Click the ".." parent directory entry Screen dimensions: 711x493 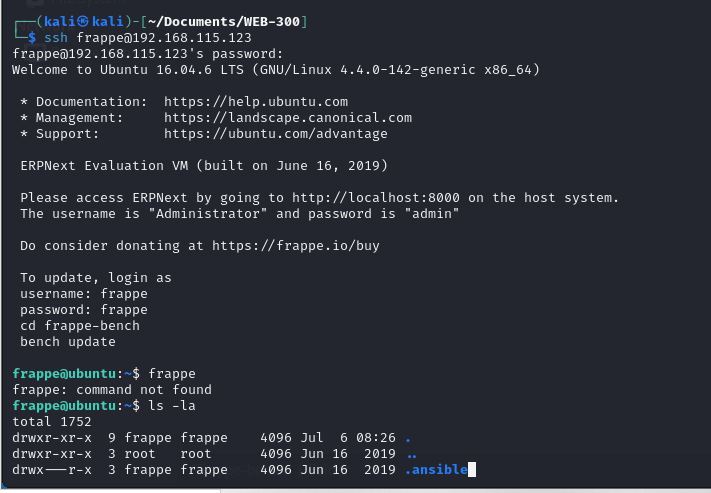(411, 454)
